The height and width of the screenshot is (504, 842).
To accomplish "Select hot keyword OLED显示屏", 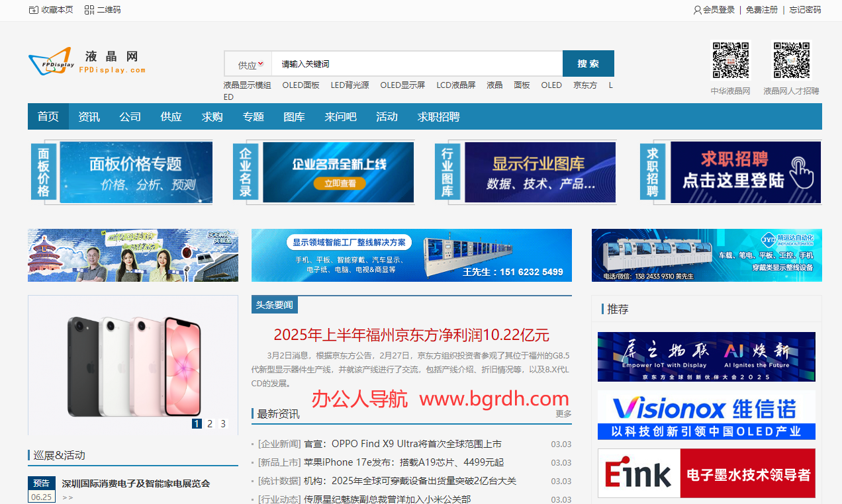I will pos(402,85).
